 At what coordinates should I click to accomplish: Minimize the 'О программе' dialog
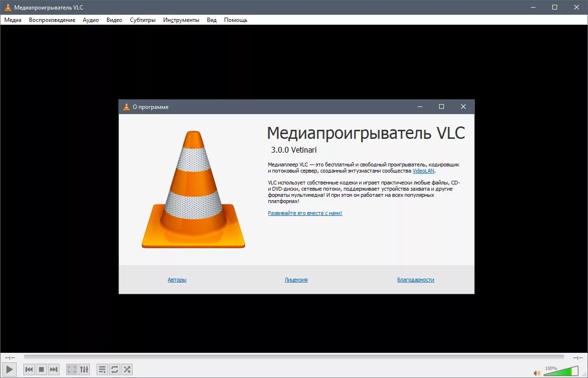[x=420, y=107]
